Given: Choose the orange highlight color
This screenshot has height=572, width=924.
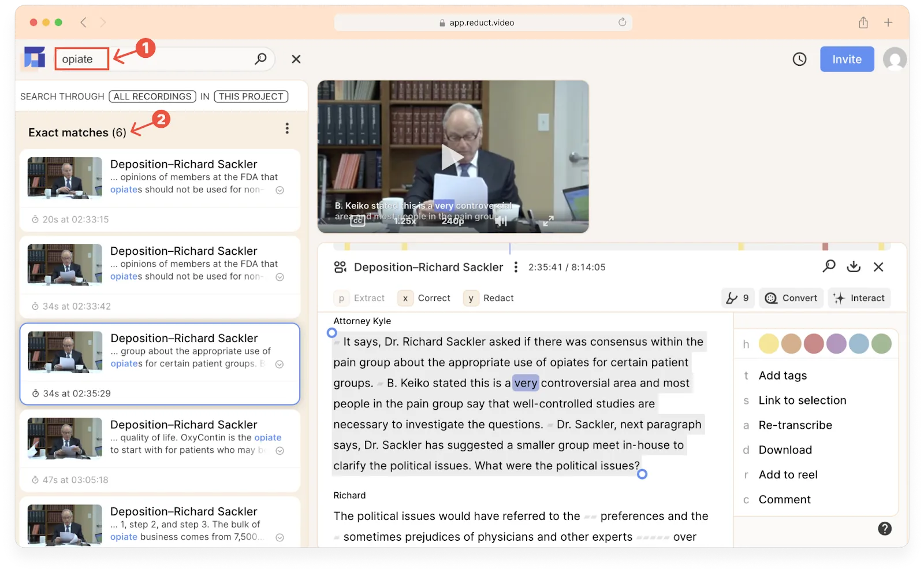Looking at the screenshot, I should [791, 344].
